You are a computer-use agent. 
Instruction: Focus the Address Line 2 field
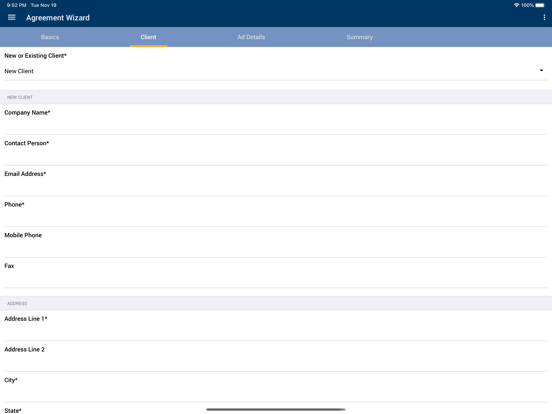tap(276, 363)
